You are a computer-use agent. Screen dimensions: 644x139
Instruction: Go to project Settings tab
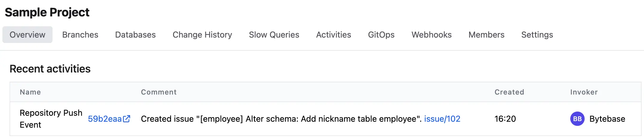[537, 35]
